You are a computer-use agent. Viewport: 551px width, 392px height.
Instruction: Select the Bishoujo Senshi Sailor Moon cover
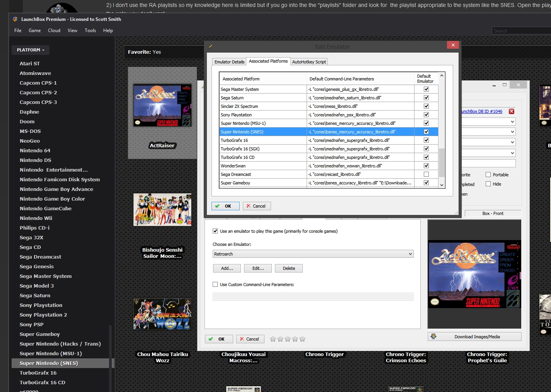[162, 210]
